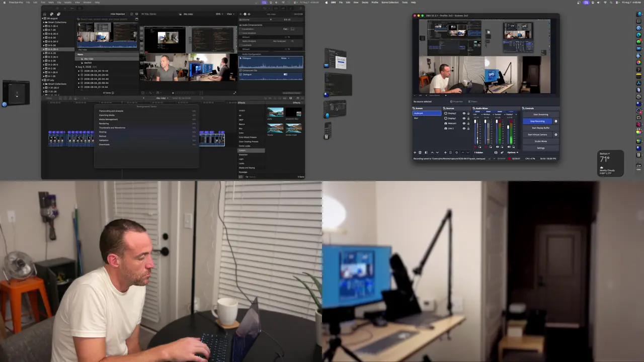Collapse the 07-july library
This screenshot has height=362, width=644.
(x=43, y=80)
